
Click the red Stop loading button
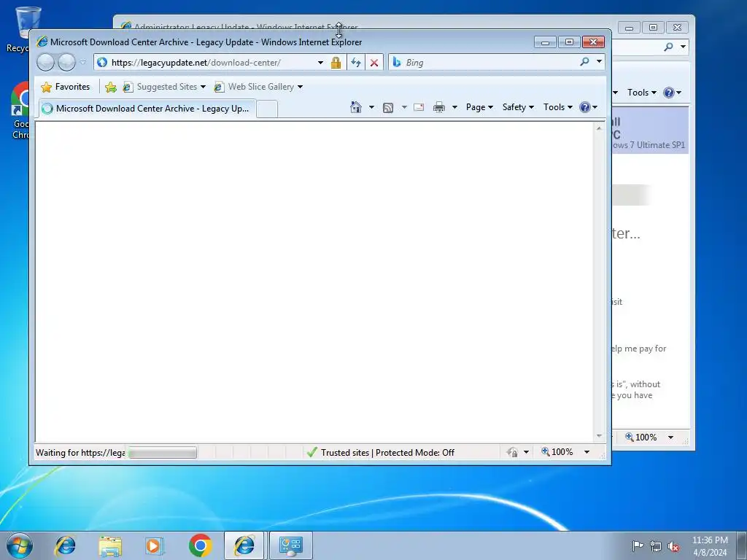[374, 63]
